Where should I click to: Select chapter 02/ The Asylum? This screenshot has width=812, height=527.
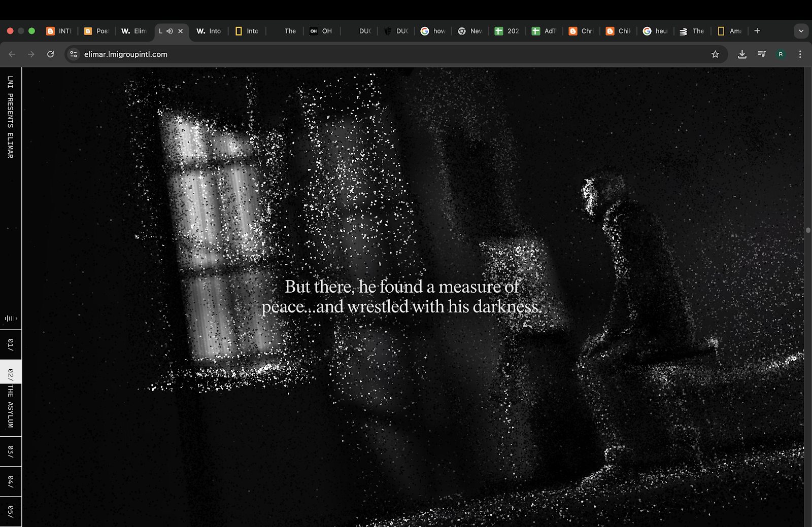coord(11,398)
